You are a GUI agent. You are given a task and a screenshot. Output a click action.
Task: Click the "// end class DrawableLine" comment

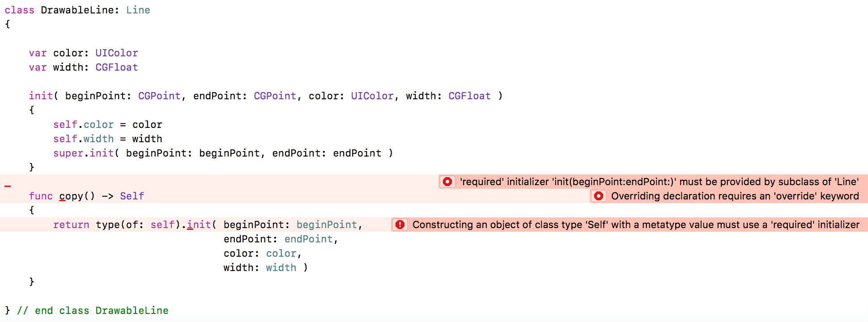click(x=93, y=310)
